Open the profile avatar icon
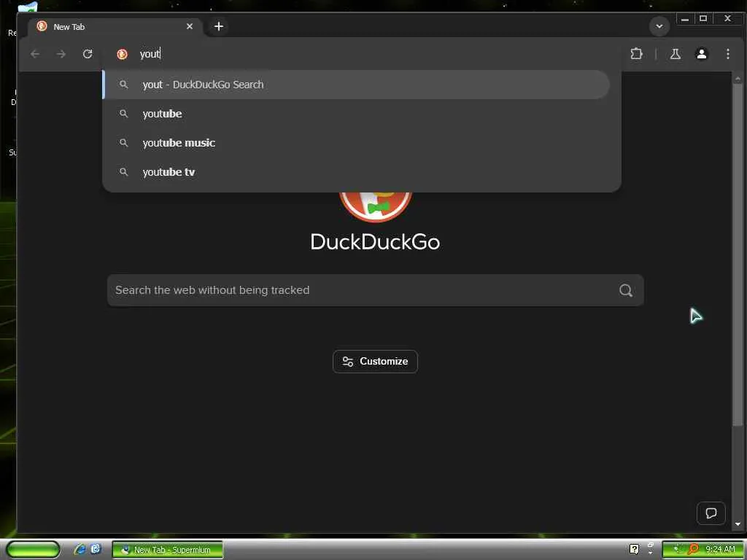 (701, 54)
